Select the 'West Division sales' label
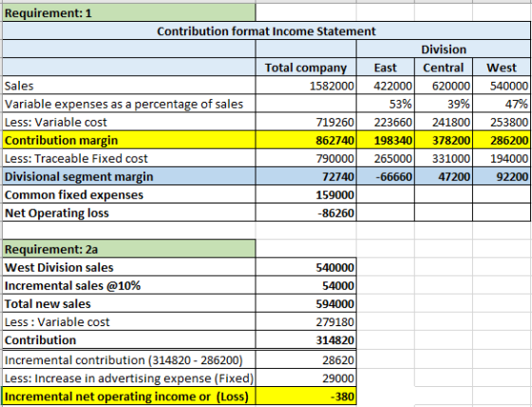This screenshot has width=532, height=407. (x=129, y=267)
